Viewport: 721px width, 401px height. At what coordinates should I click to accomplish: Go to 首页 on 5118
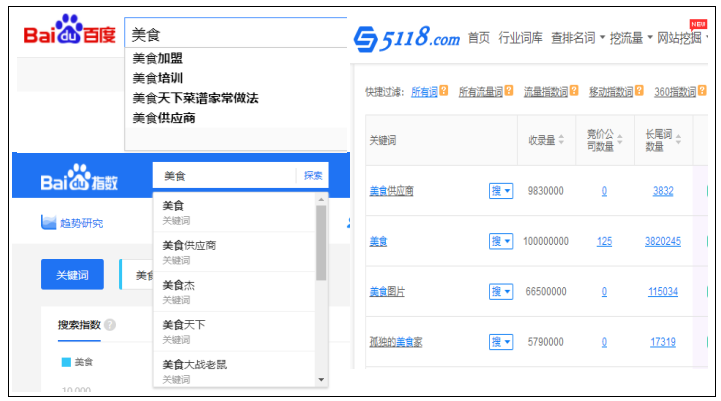coord(479,38)
